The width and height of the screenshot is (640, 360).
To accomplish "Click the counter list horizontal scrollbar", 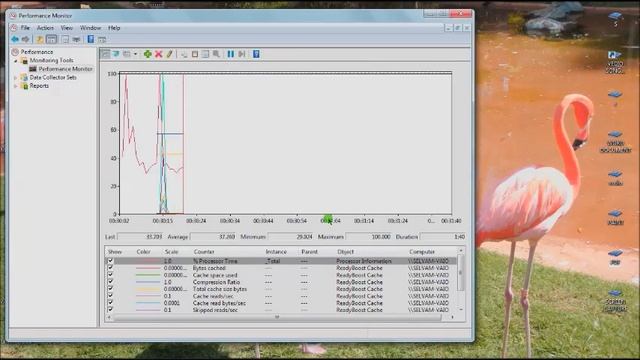I will click(277, 317).
